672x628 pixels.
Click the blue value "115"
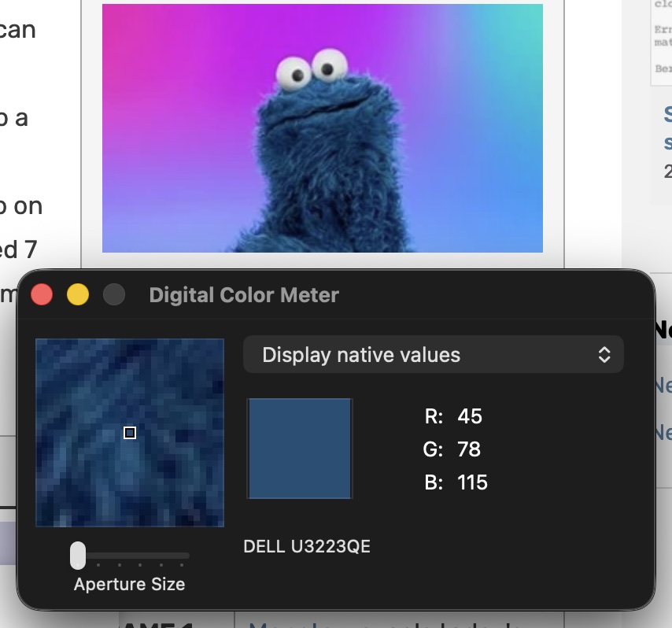click(472, 482)
